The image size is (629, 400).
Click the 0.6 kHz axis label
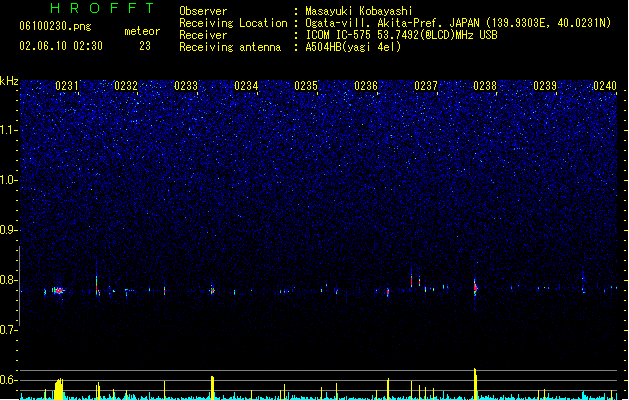tap(8, 380)
